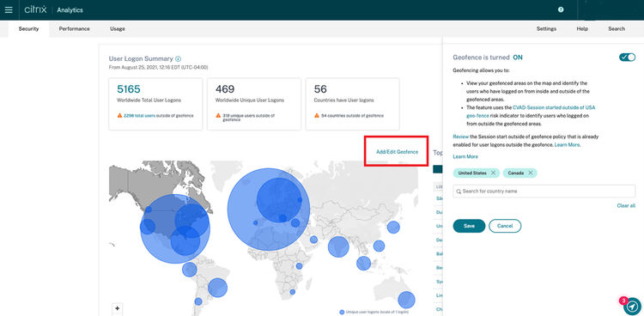Turn off the Geofence toggle

click(627, 58)
